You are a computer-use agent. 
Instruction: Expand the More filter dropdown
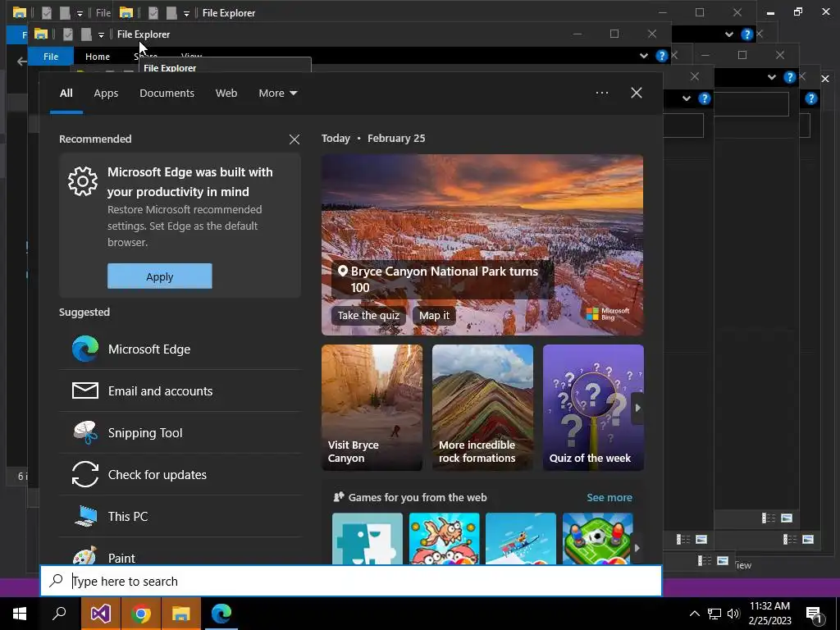pos(277,94)
